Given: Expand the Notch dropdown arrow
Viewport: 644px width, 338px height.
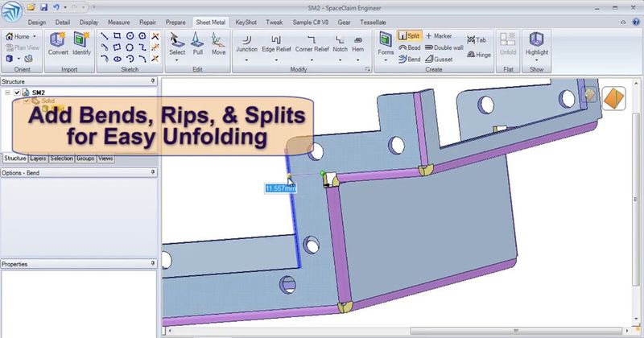Looking at the screenshot, I should pyautogui.click(x=340, y=60).
